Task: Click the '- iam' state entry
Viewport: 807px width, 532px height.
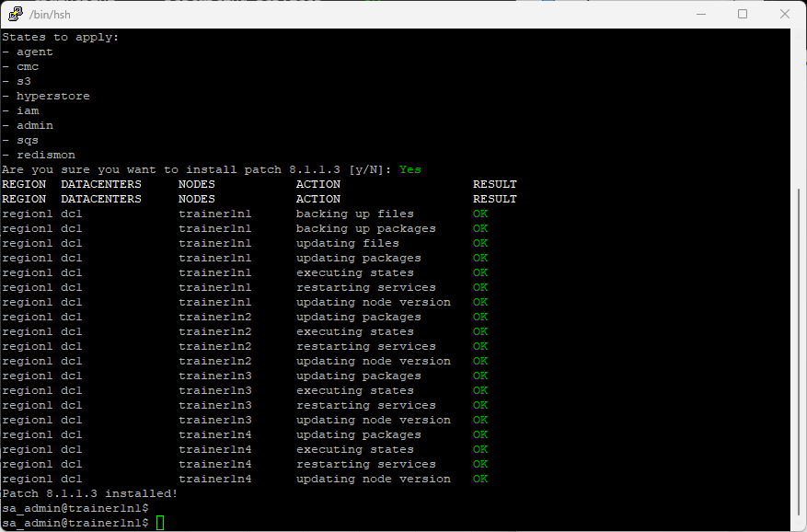Action: click(x=20, y=110)
